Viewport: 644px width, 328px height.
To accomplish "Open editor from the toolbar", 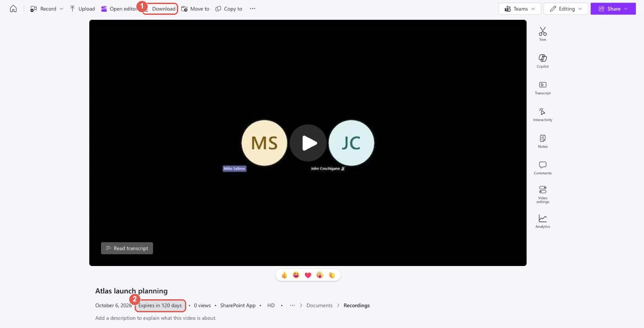I will click(119, 9).
